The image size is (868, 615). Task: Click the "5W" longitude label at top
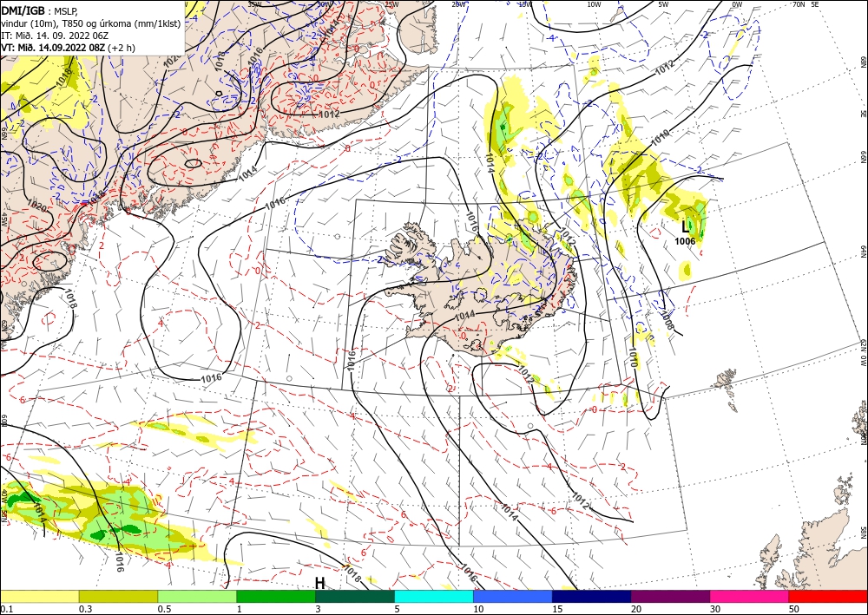[664, 4]
